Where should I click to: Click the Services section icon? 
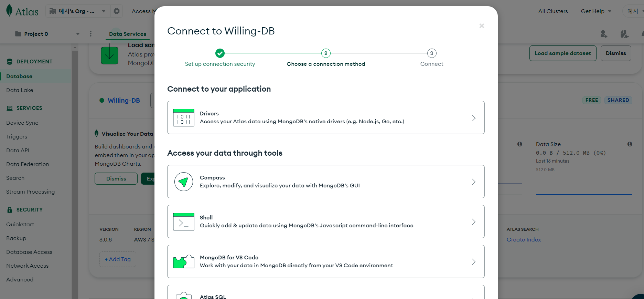click(10, 108)
